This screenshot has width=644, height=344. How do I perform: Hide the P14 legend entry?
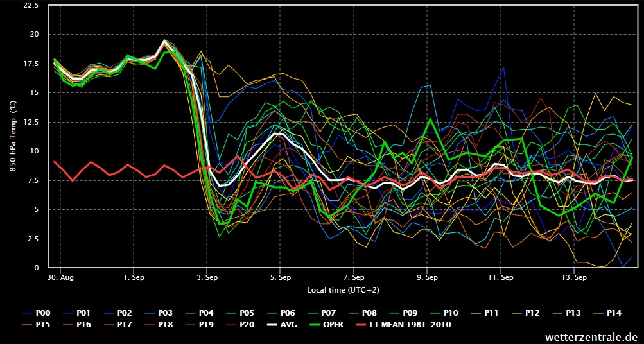[607, 313]
